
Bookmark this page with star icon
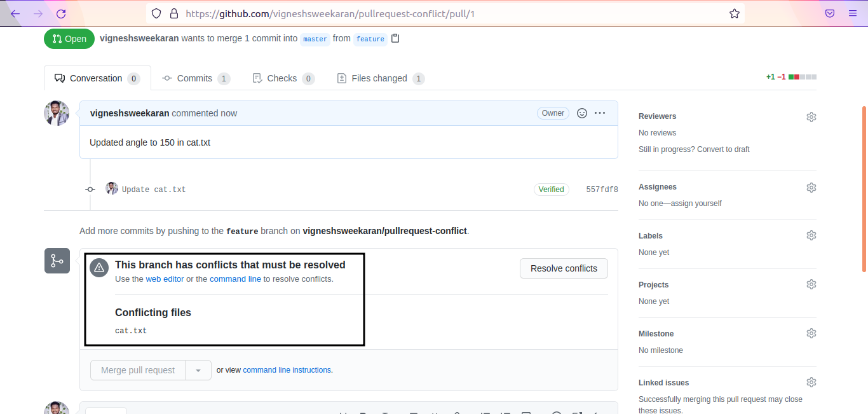[x=734, y=13]
